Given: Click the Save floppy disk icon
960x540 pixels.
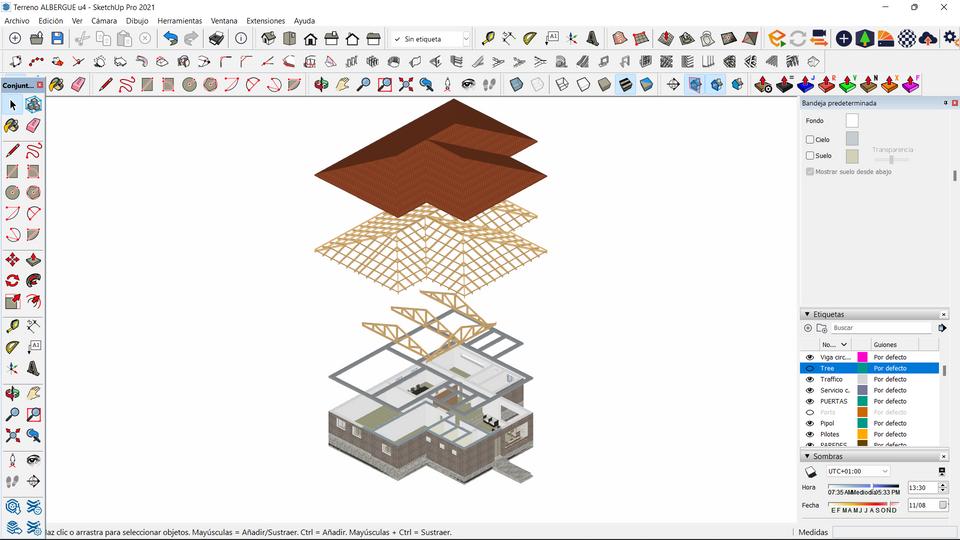Looking at the screenshot, I should (x=58, y=39).
